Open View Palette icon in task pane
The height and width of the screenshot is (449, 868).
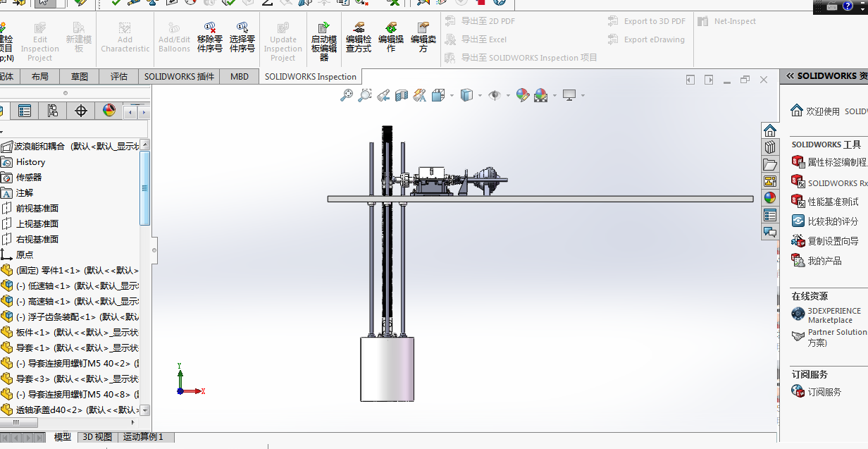tap(770, 181)
